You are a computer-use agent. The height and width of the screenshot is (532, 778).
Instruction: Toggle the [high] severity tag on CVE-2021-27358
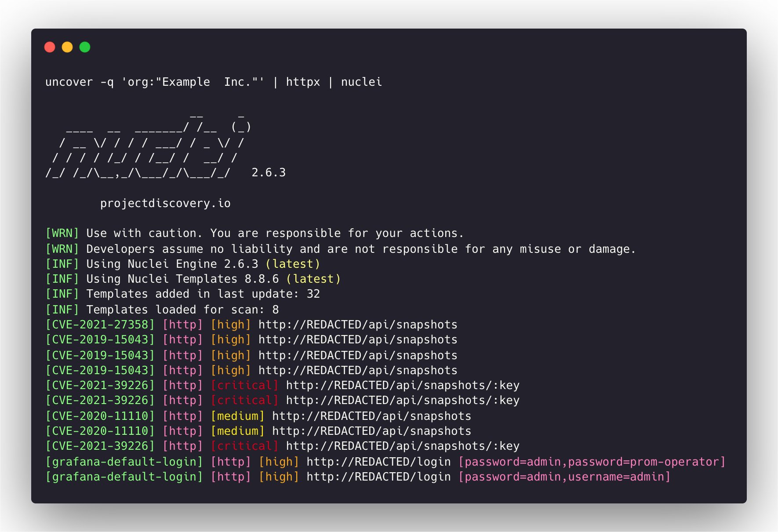(x=230, y=324)
